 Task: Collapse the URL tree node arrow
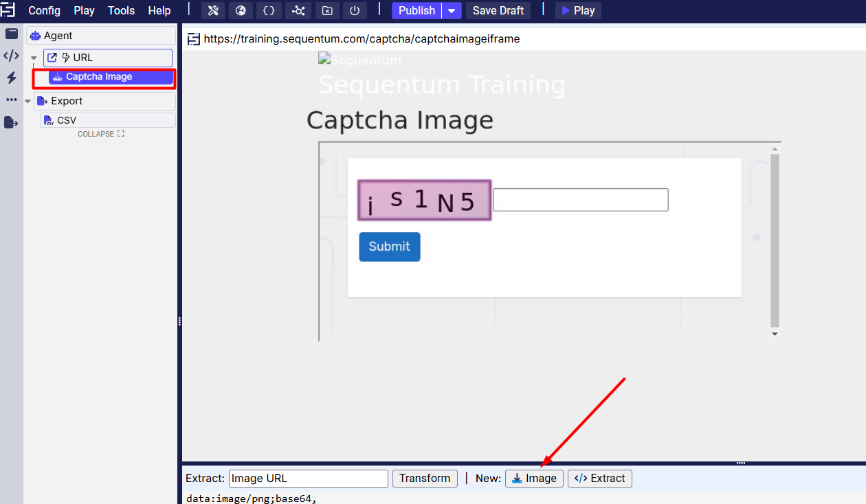(x=34, y=58)
